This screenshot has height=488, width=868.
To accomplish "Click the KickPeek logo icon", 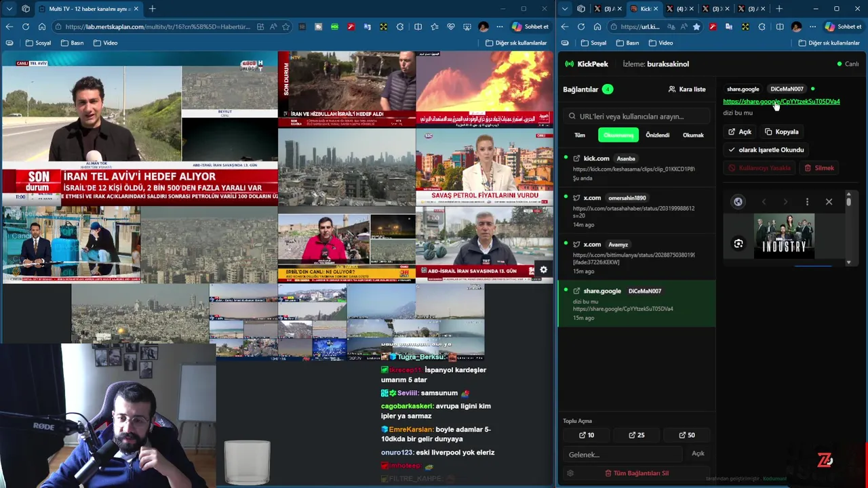I will [x=569, y=64].
